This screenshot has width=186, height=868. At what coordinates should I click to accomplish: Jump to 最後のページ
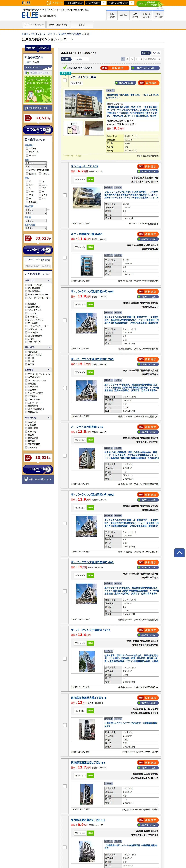tap(152, 59)
